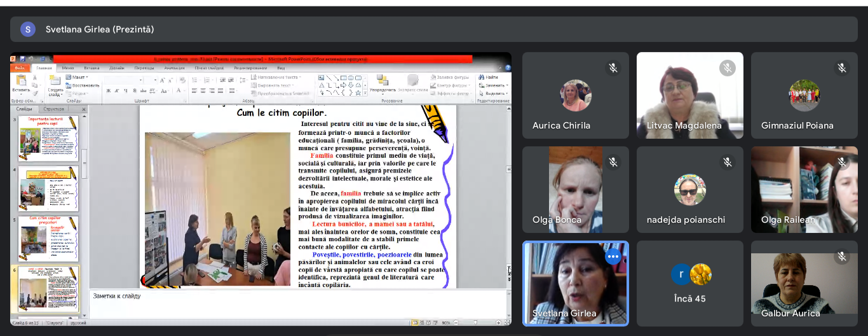The width and height of the screenshot is (868, 336).
Task: Click muted mic icon on Litvac Magdalena's tile
Action: (727, 68)
